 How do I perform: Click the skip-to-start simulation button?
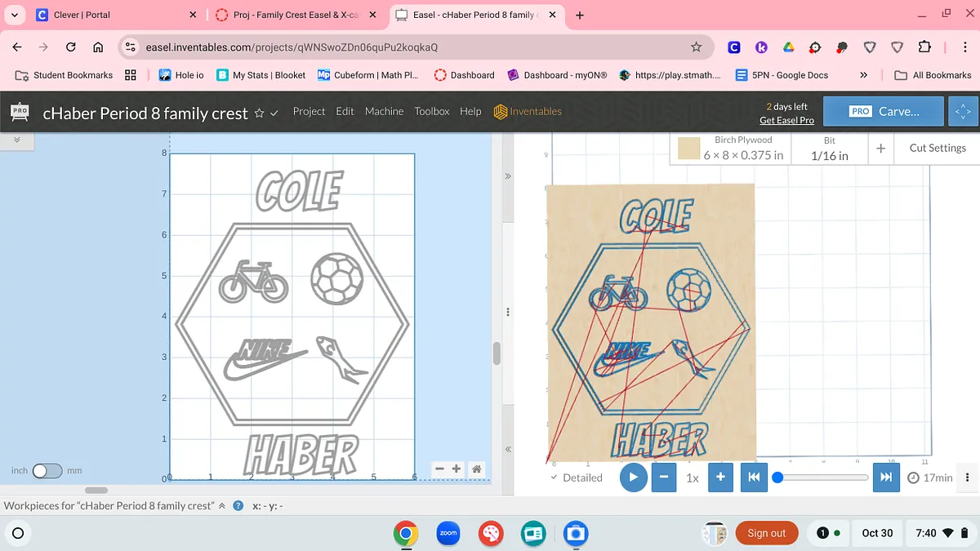click(x=753, y=478)
